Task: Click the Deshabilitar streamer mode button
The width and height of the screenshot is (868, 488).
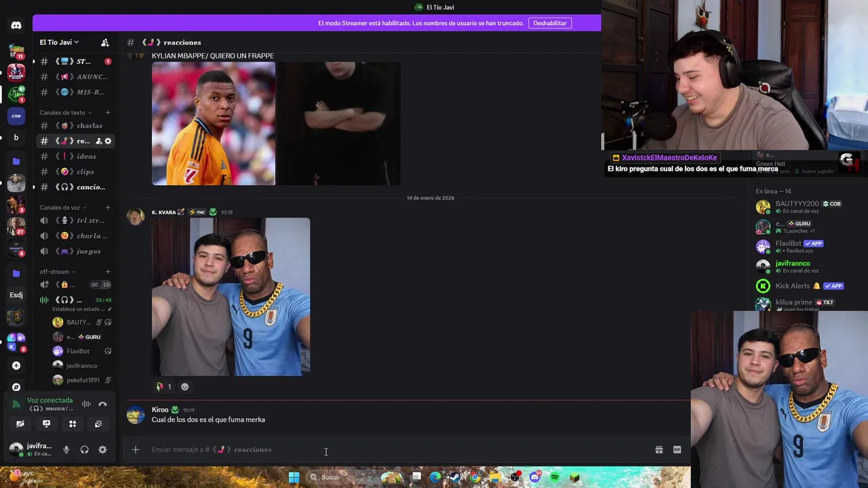Action: [x=550, y=23]
